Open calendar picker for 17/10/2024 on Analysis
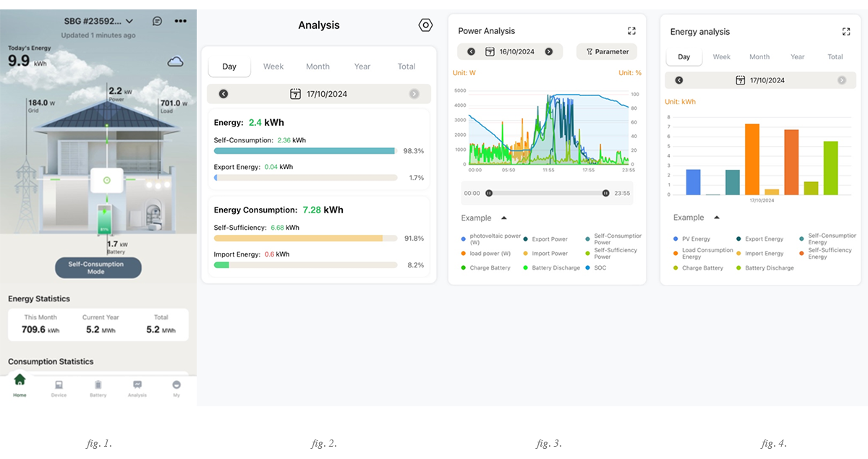868x459 pixels. tap(318, 94)
